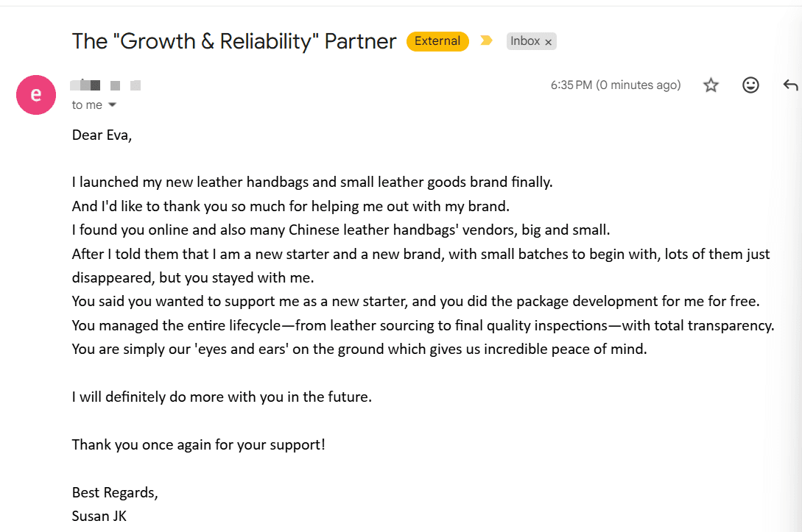Open the sender's pink avatar

pos(36,94)
